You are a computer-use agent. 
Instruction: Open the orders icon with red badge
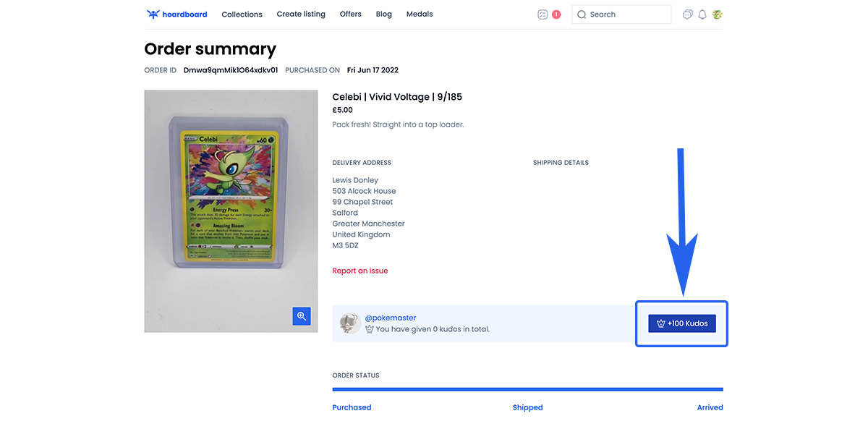coord(549,14)
